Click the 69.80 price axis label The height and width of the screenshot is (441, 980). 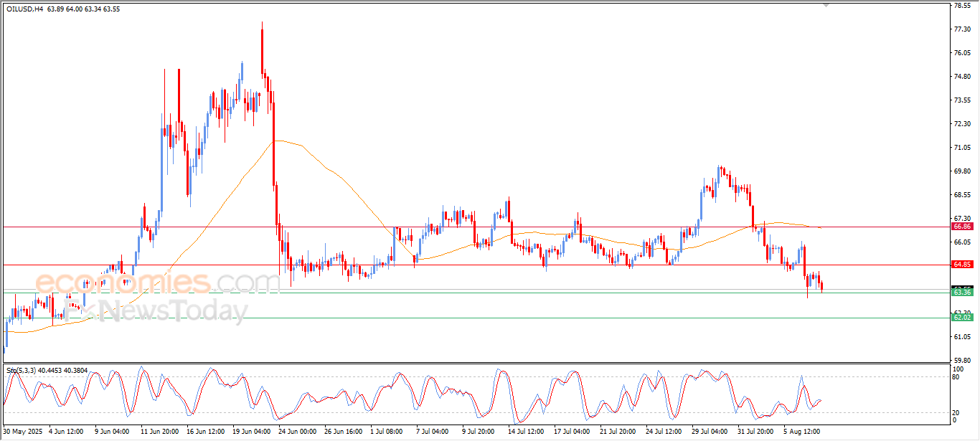961,171
